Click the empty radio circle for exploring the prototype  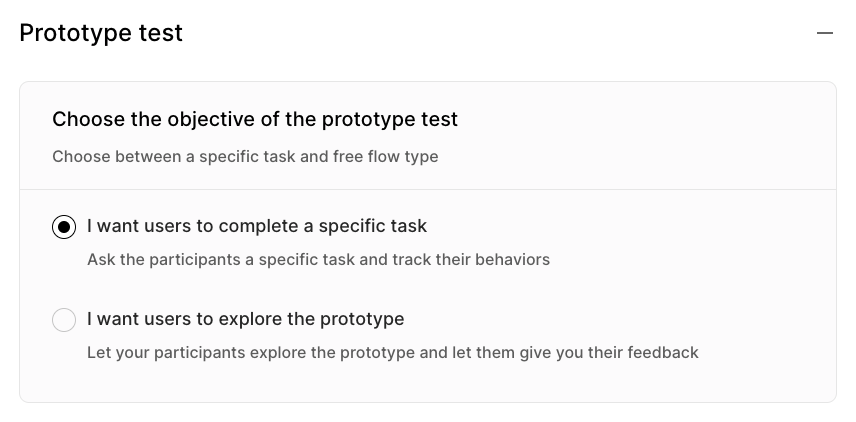click(64, 320)
